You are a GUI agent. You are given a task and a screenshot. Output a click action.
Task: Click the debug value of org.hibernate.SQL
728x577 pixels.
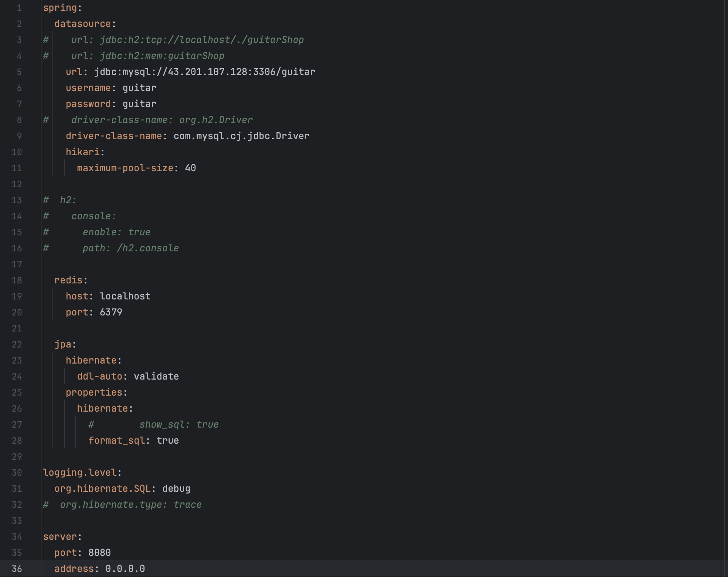coord(176,488)
